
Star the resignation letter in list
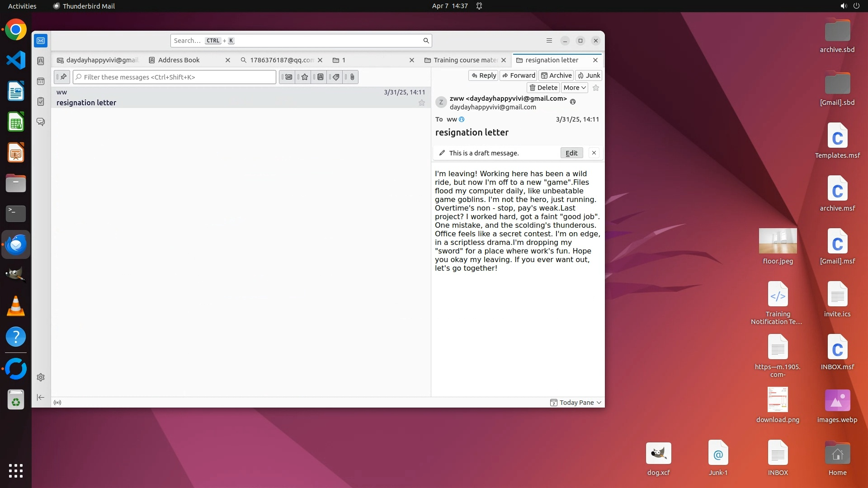(x=422, y=103)
